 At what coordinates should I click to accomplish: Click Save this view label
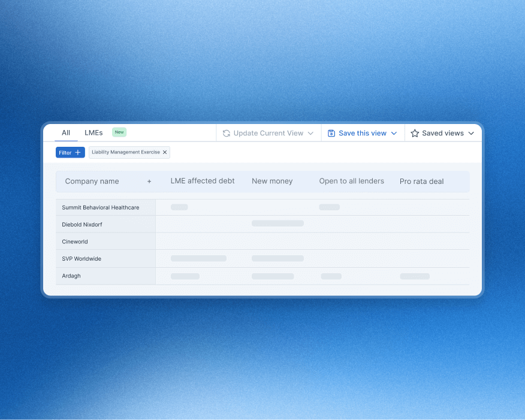pyautogui.click(x=363, y=133)
